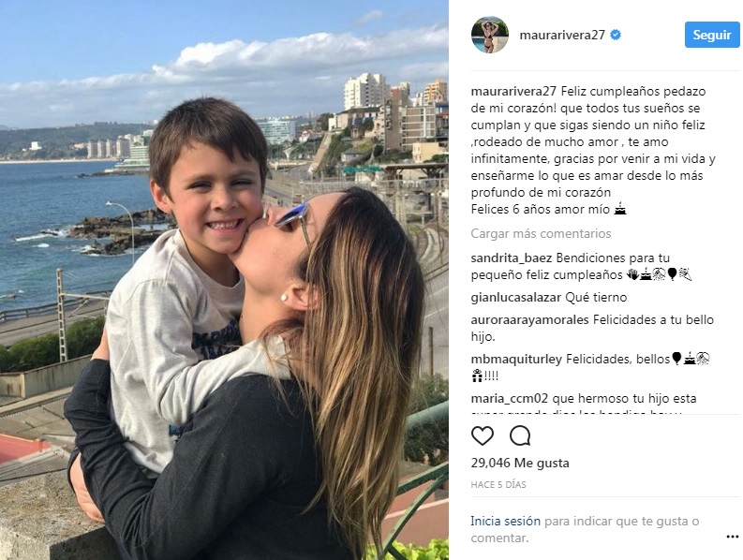Open maurarivera27's profile picture
This screenshot has width=743, height=560.
pyautogui.click(x=489, y=35)
